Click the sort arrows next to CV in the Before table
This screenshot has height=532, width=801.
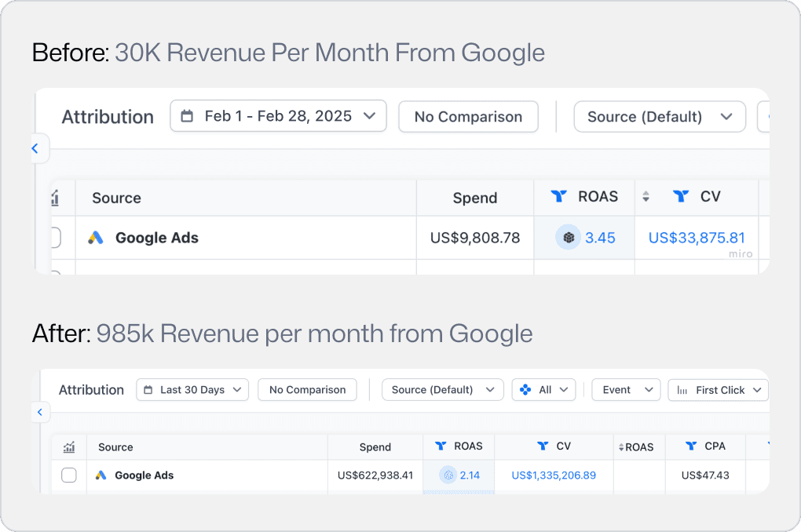(x=646, y=197)
